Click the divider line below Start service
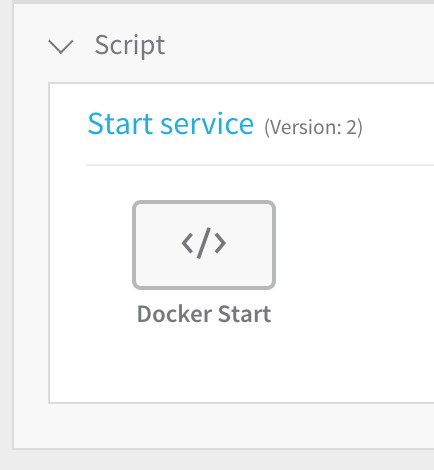This screenshot has width=434, height=470. tap(260, 165)
